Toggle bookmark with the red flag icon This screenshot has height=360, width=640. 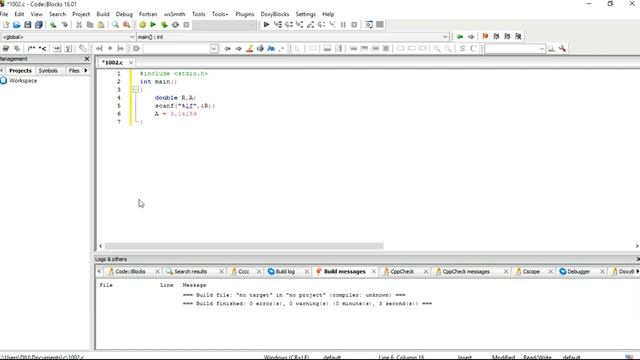485,37
